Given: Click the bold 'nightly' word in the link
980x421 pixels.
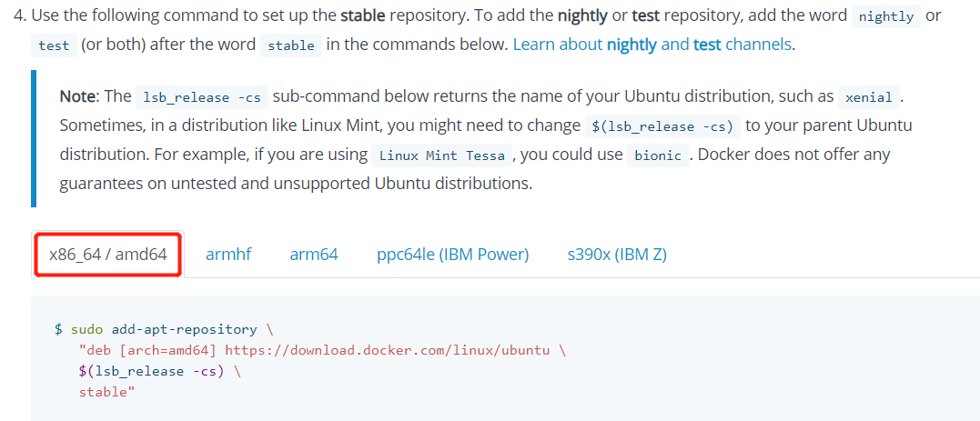Looking at the screenshot, I should [631, 45].
